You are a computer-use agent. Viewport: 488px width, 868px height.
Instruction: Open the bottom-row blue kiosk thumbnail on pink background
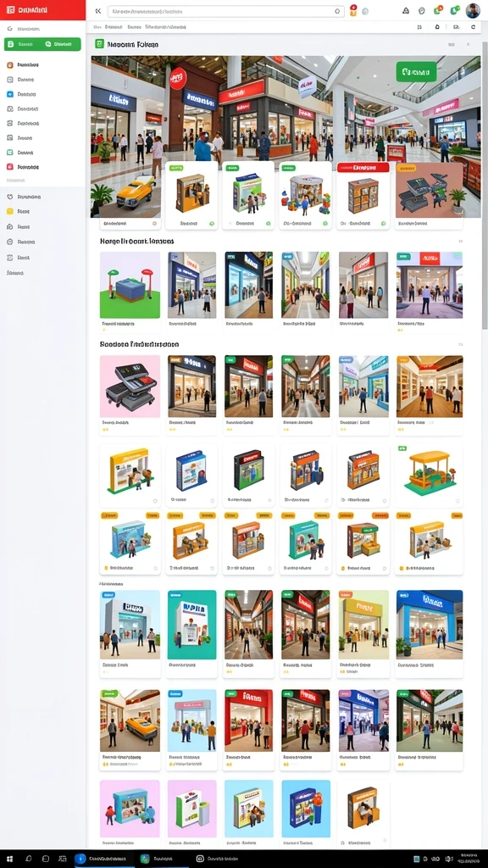[x=130, y=809]
